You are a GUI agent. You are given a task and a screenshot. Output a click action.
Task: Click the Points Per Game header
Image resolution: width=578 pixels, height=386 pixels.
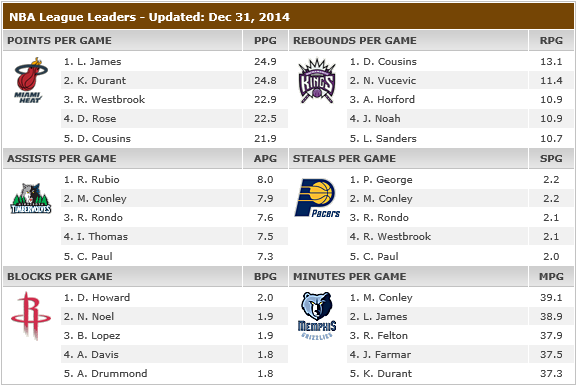59,41
